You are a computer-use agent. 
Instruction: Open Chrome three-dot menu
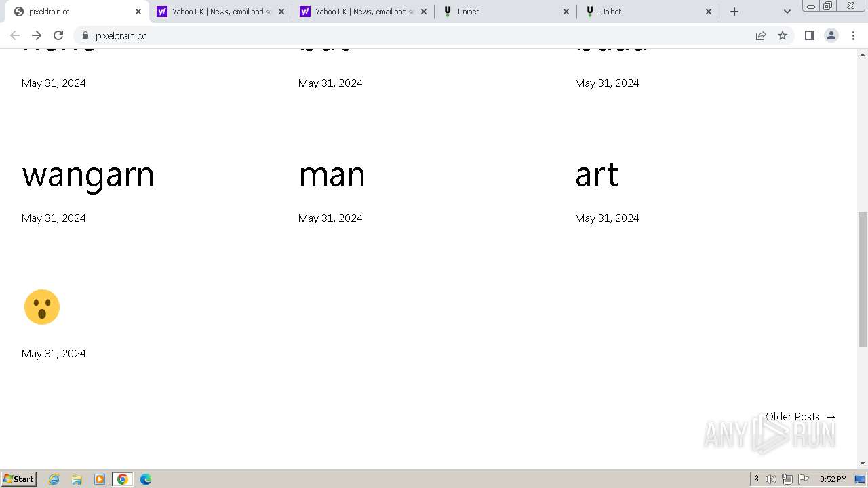pyautogui.click(x=853, y=35)
